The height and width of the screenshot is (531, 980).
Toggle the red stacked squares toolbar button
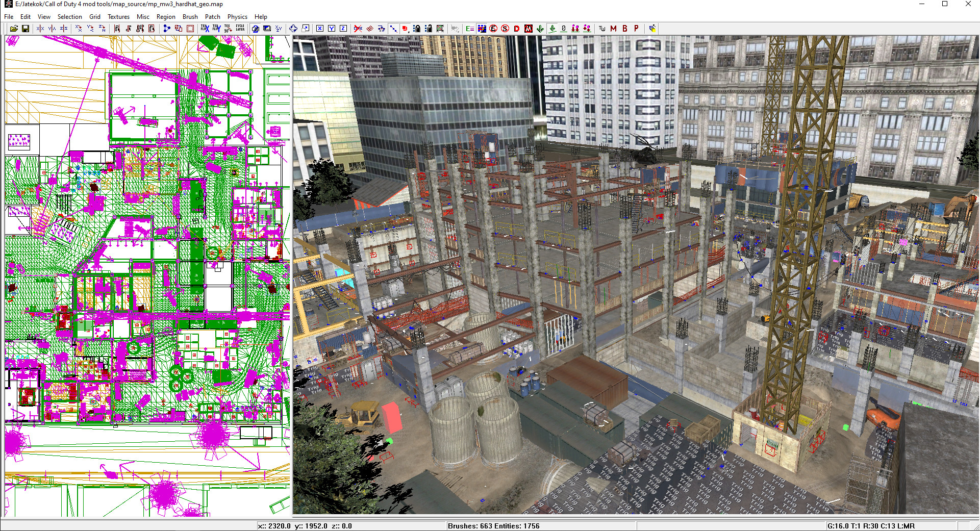405,29
